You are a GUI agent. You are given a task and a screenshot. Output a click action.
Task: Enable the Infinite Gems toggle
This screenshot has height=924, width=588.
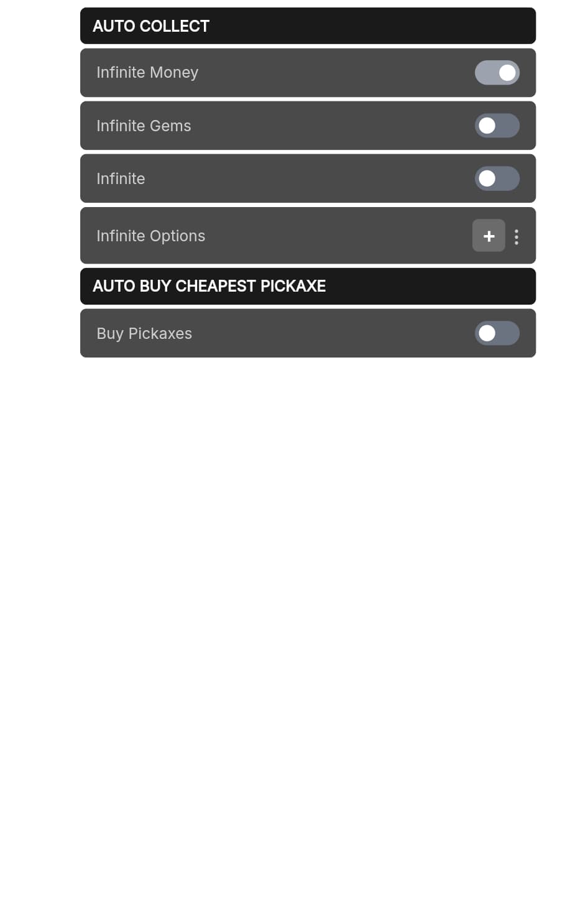tap(497, 126)
